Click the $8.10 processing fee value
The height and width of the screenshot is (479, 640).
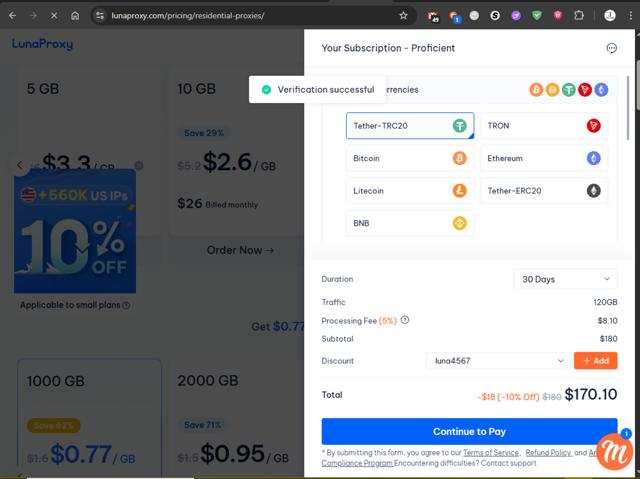(607, 320)
